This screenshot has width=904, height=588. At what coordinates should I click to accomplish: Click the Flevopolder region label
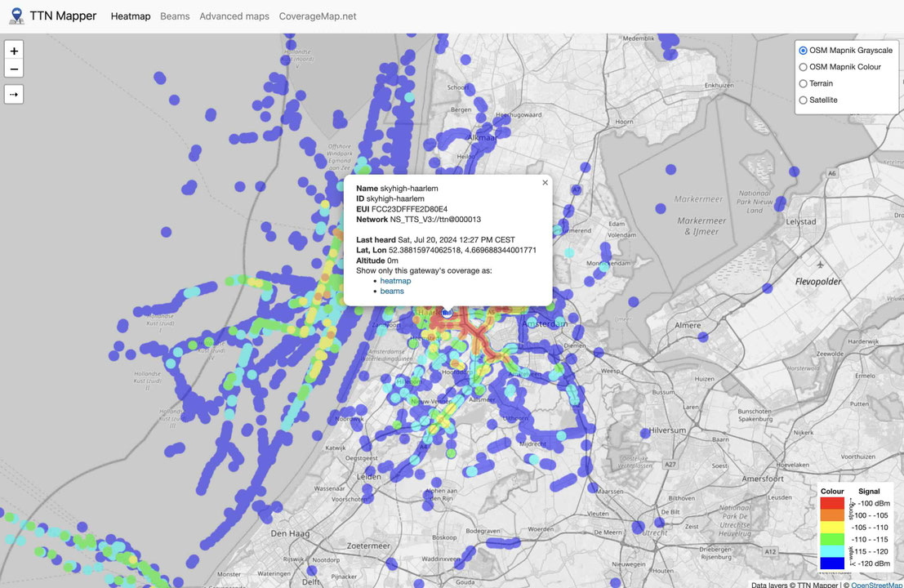(818, 282)
